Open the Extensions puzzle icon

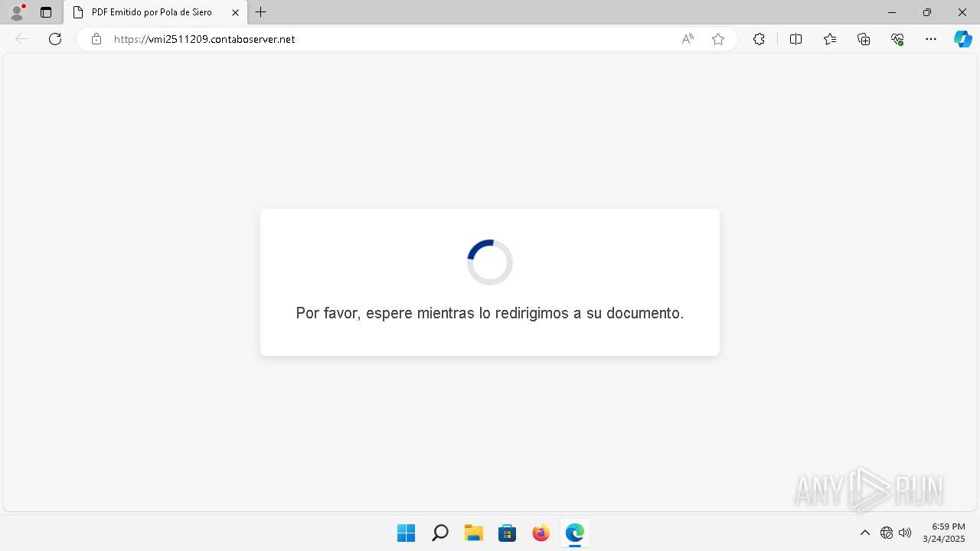(759, 39)
